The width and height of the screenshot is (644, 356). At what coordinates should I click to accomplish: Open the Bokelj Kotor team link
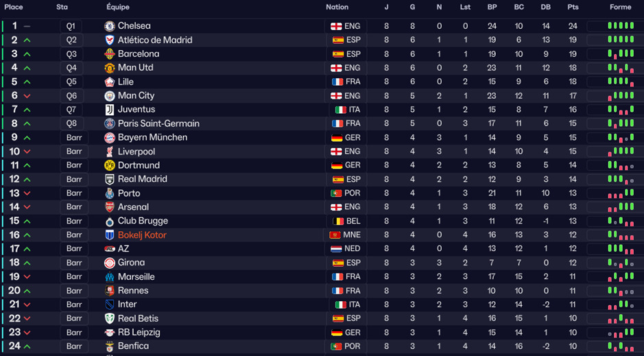pyautogui.click(x=142, y=235)
